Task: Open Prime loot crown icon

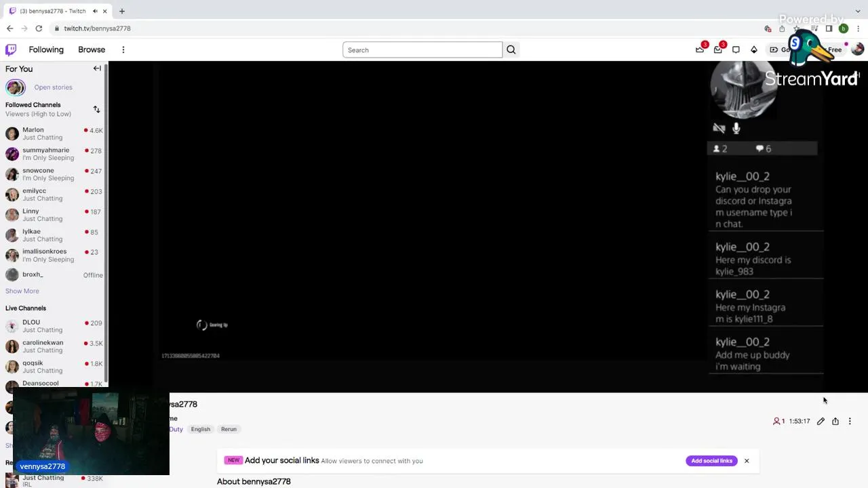Action: coord(700,49)
